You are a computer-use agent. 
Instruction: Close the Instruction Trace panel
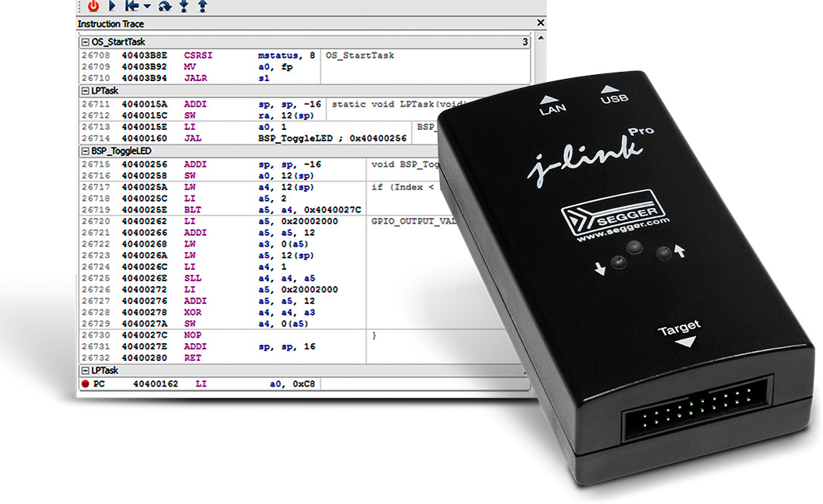pos(541,22)
